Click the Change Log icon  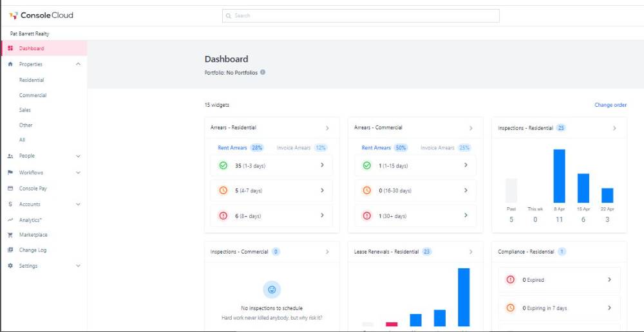[10, 250]
